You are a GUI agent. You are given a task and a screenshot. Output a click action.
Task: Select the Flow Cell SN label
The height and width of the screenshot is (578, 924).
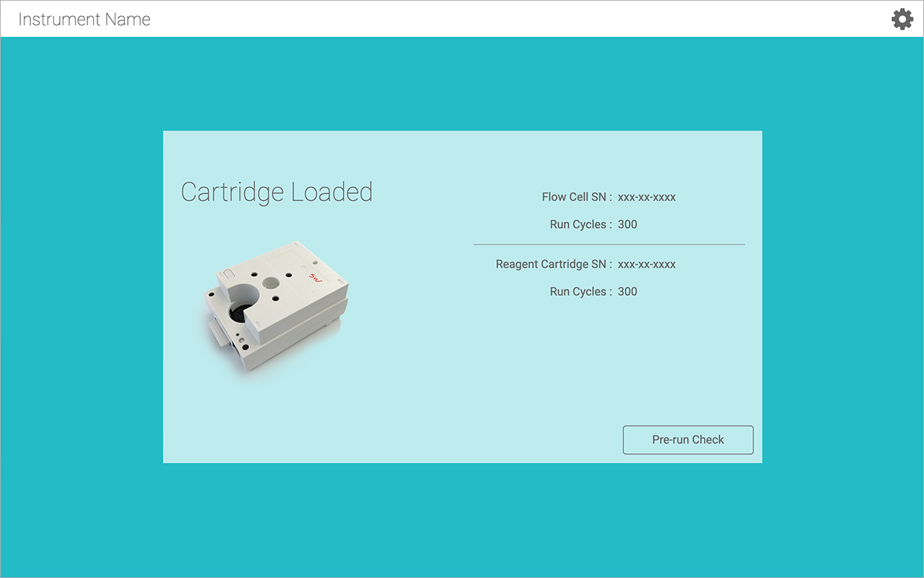pos(577,197)
